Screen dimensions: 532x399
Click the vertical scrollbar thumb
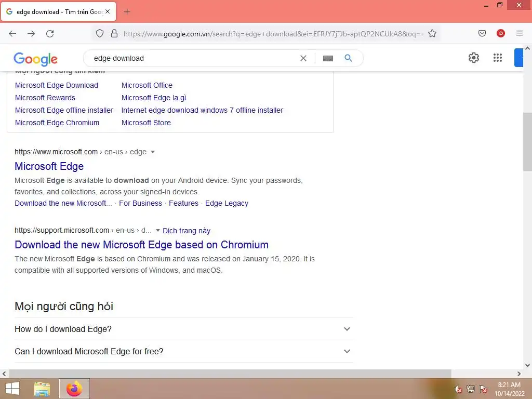click(x=527, y=142)
